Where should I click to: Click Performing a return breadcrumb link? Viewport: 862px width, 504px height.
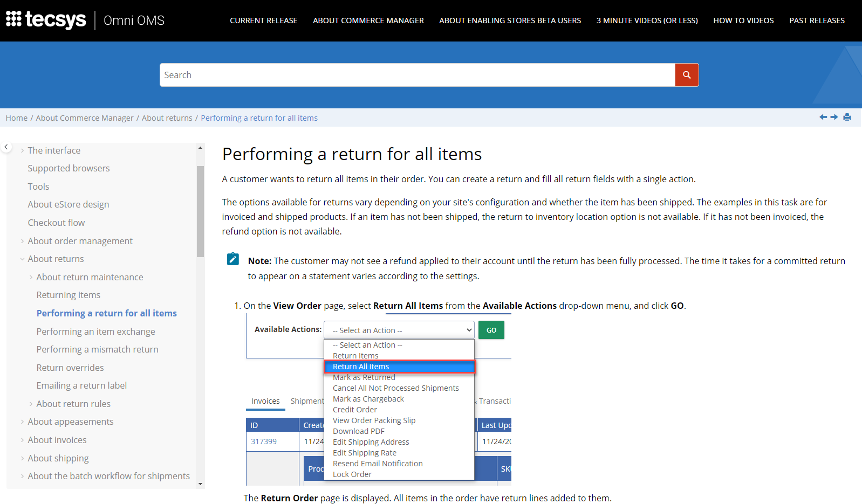259,118
